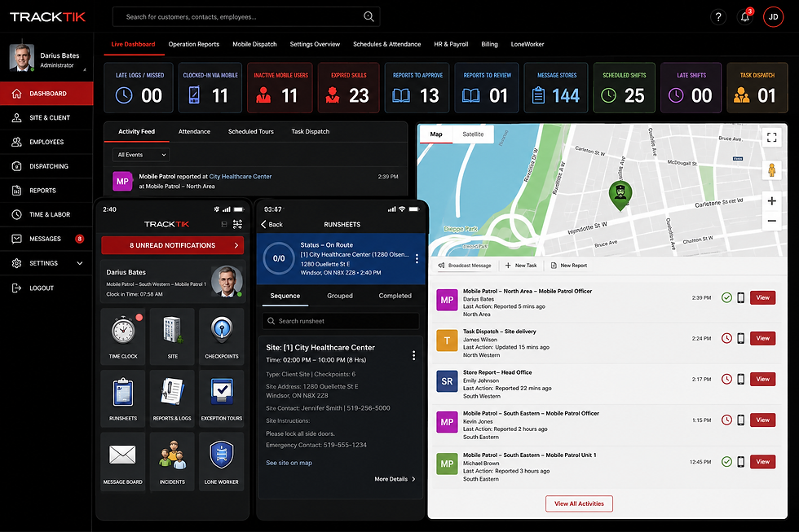Open the HR & Payroll tab

pos(451,44)
